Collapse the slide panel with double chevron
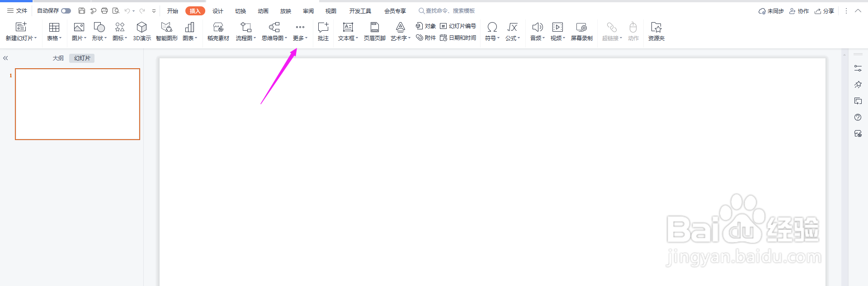Image resolution: width=868 pixels, height=286 pixels. point(6,58)
